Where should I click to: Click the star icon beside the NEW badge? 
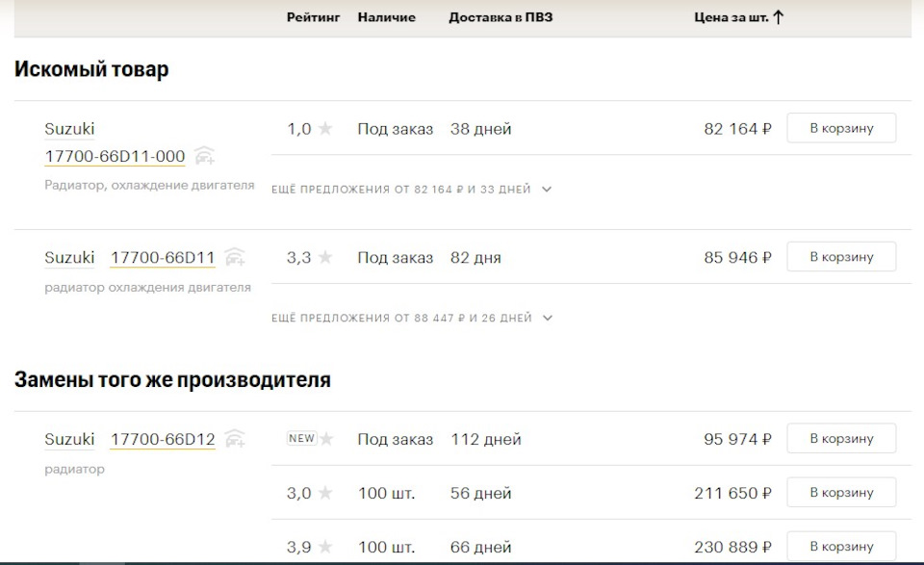click(328, 438)
